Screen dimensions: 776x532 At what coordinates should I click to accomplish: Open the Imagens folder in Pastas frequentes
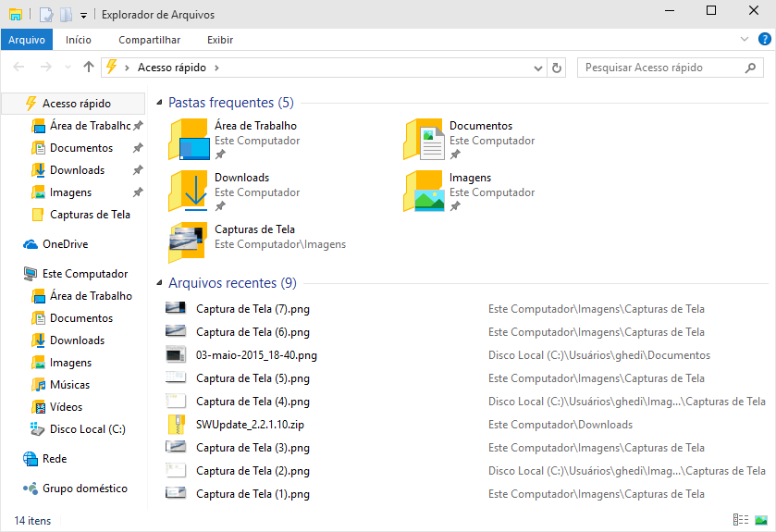pyautogui.click(x=470, y=178)
